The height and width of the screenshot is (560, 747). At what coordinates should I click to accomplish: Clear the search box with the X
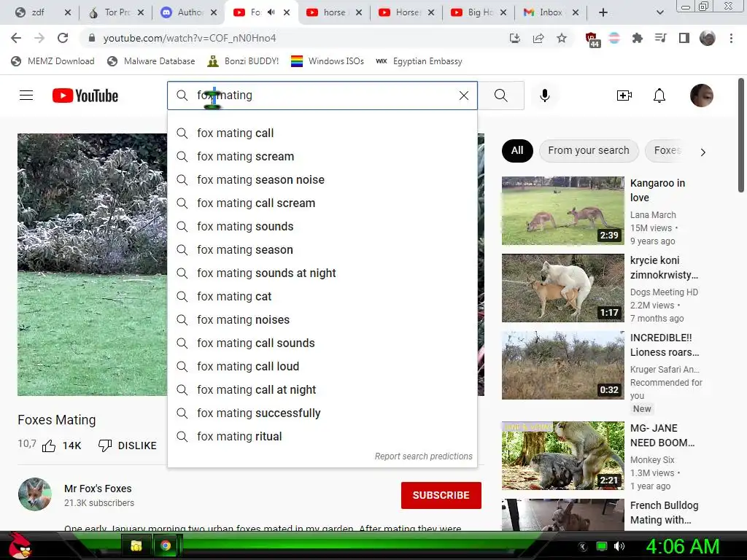[x=463, y=96]
